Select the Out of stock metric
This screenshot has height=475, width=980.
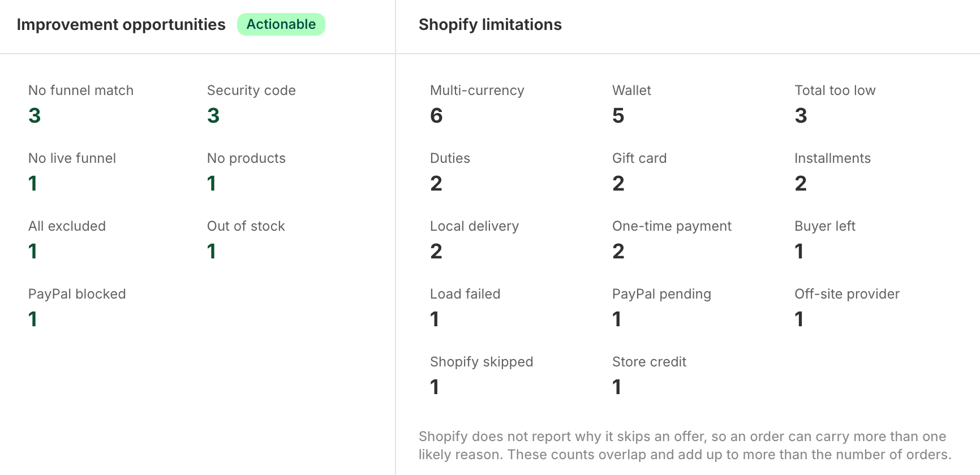tap(246, 240)
